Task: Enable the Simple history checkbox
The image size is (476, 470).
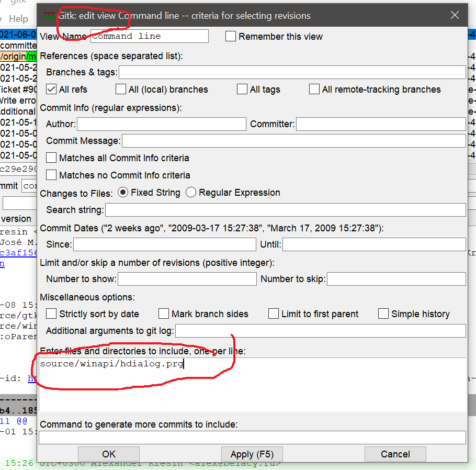Action: [x=383, y=314]
